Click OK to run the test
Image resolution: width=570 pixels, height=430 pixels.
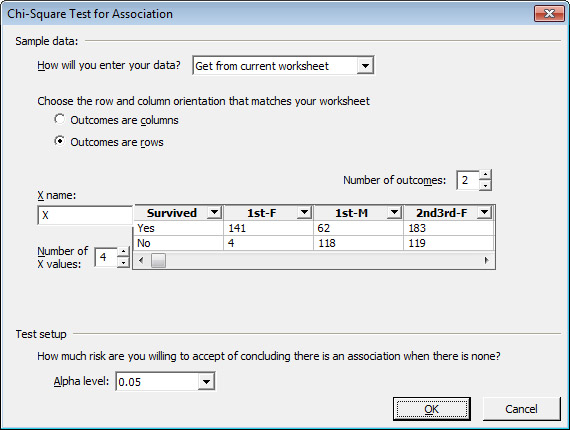click(x=431, y=409)
